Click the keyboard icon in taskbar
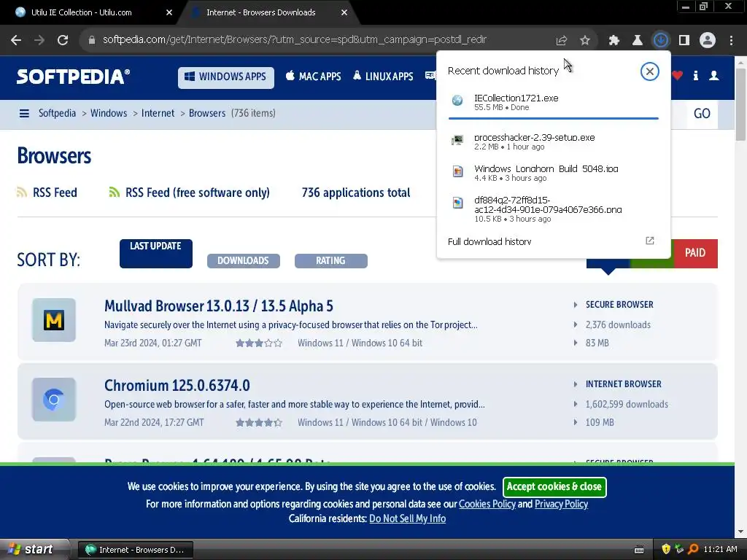Image resolution: width=747 pixels, height=560 pixels. pos(639,550)
